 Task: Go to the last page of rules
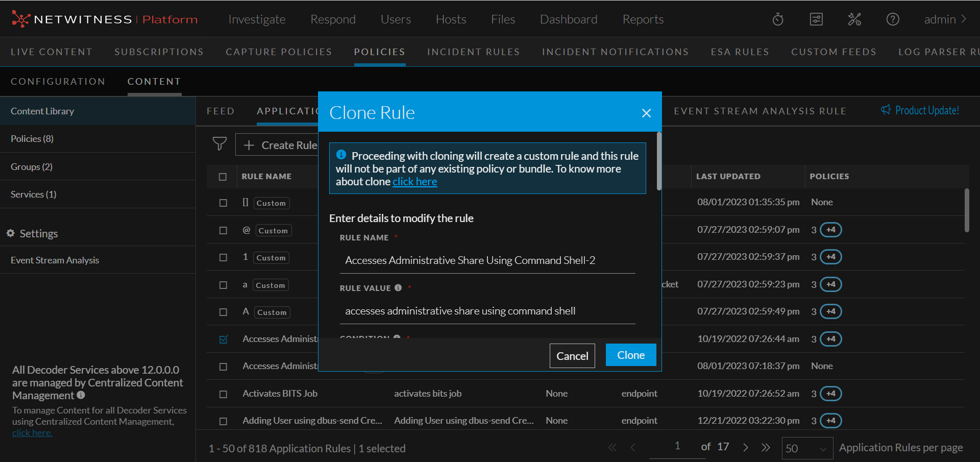click(x=766, y=448)
